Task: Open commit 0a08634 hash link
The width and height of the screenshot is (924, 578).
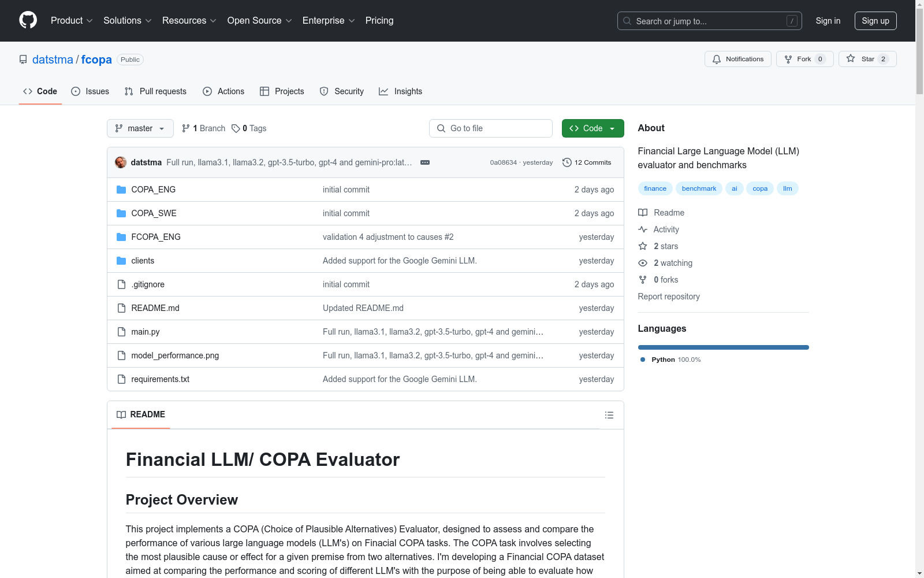Action: coord(504,162)
